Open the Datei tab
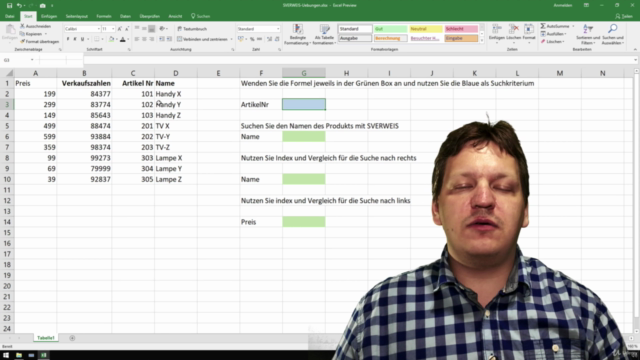This screenshot has width=640, height=360. click(x=9, y=16)
